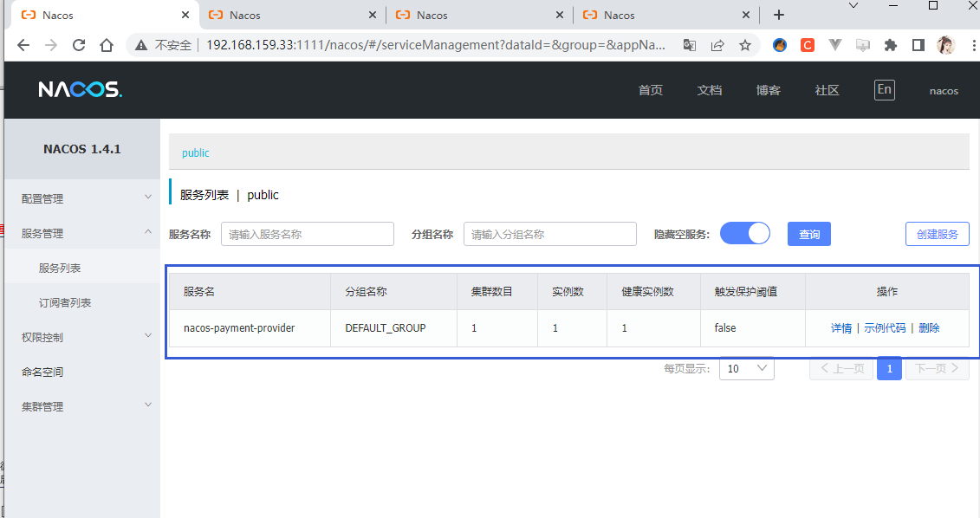Close the first Nacos tab
980x518 pixels.
click(185, 15)
